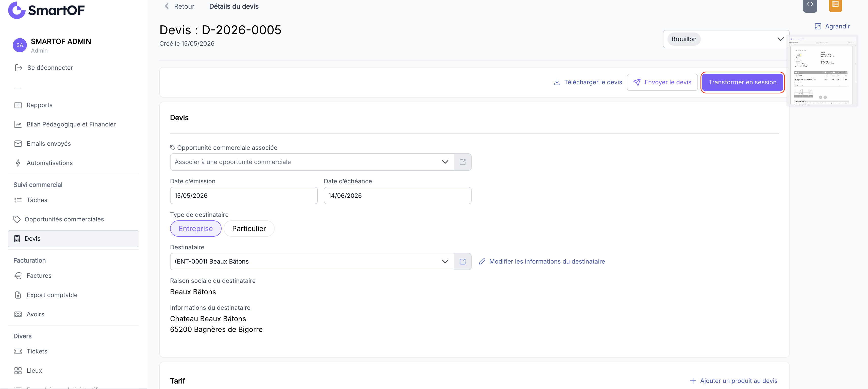Screen dimensions: 868x389
Task: Open Tickets page
Action: click(73, 351)
